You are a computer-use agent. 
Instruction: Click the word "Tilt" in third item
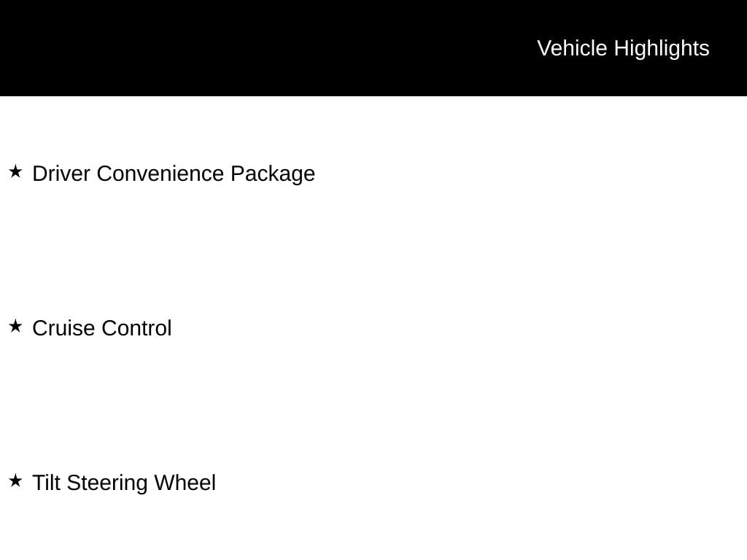coord(46,483)
